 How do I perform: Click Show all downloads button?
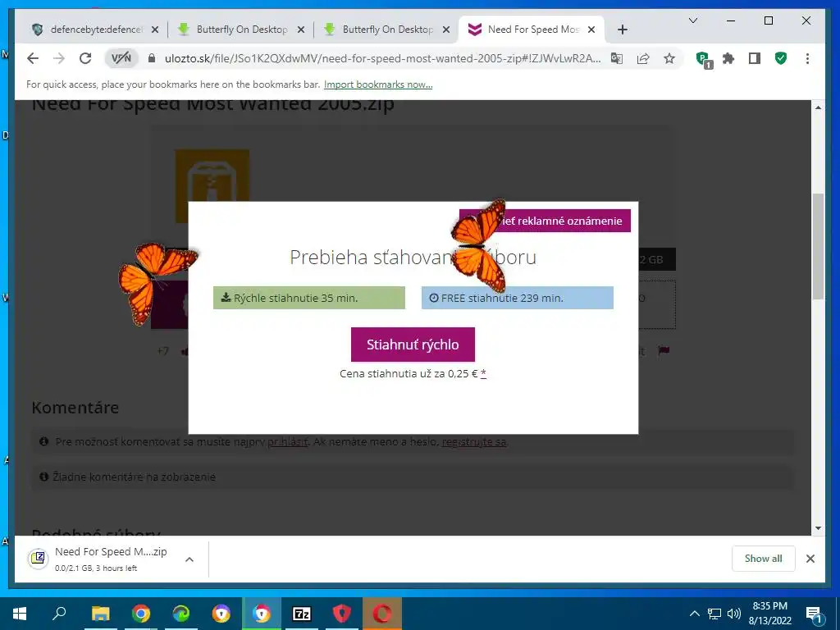[x=763, y=559]
